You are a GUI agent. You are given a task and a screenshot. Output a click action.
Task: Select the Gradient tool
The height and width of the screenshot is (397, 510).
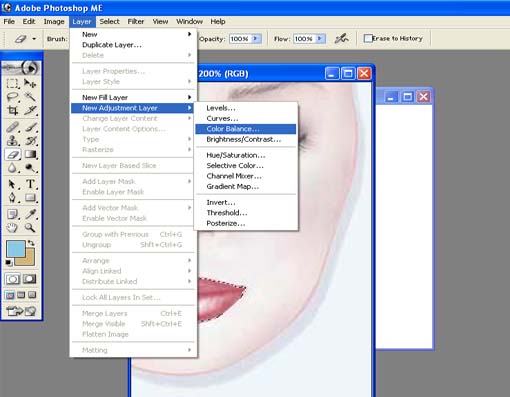pyautogui.click(x=30, y=154)
